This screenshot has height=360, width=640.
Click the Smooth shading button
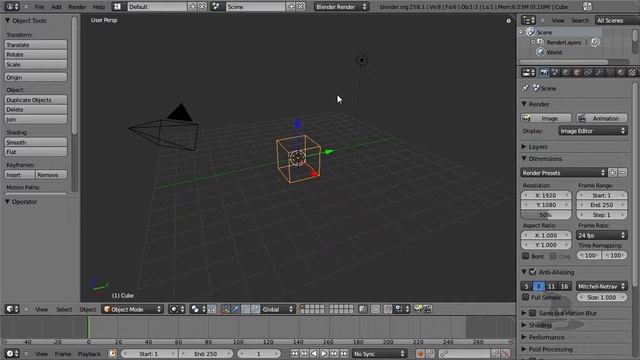coord(36,142)
